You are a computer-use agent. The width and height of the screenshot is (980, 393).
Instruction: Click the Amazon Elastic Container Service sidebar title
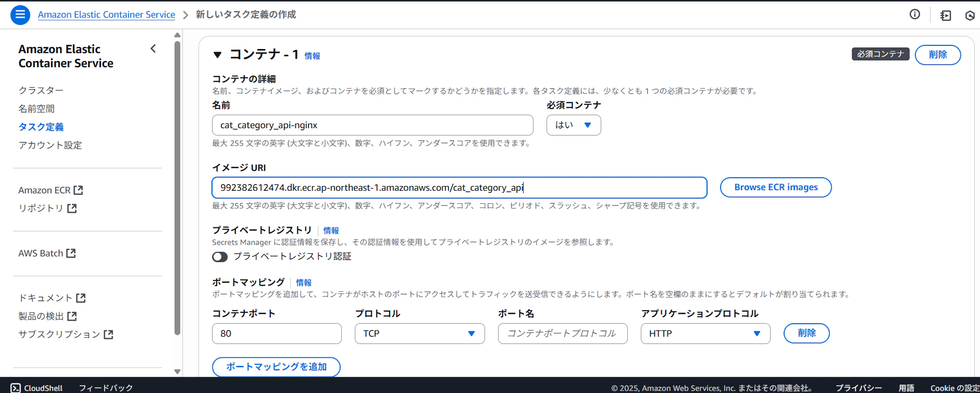coord(66,56)
